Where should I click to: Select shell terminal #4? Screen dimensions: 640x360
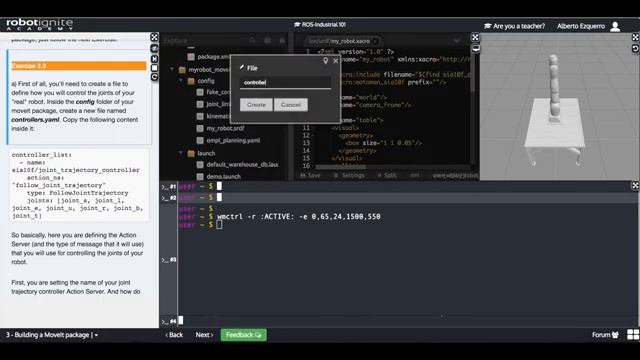[169, 321]
